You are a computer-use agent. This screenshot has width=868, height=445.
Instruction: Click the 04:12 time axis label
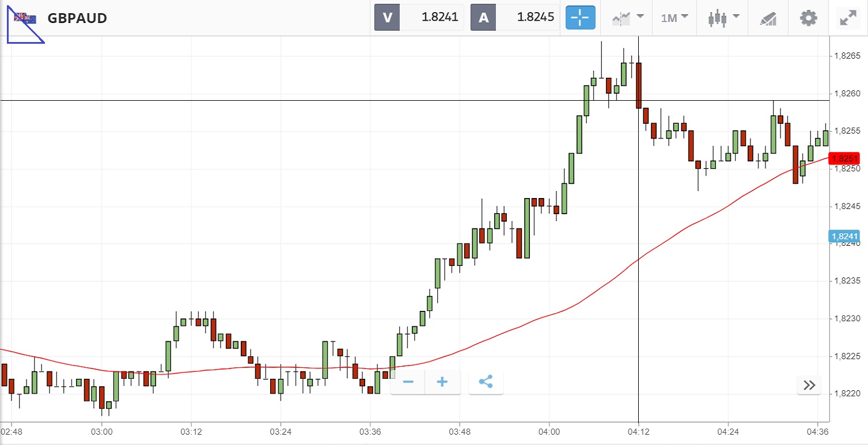[x=638, y=431]
